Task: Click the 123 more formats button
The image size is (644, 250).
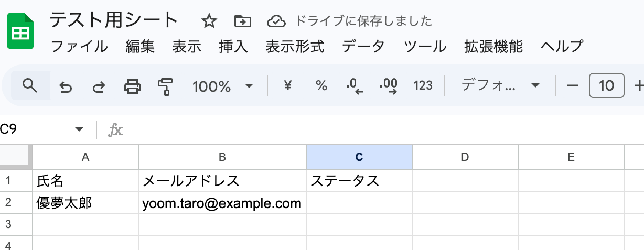Action: pos(423,86)
